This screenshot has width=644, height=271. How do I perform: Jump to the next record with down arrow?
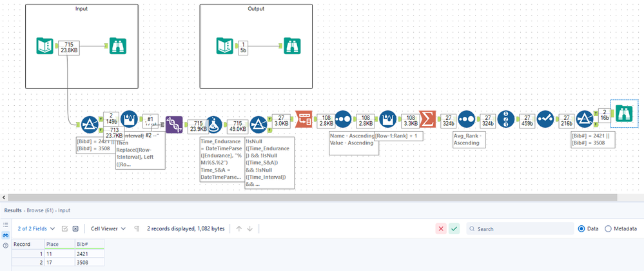(249, 228)
